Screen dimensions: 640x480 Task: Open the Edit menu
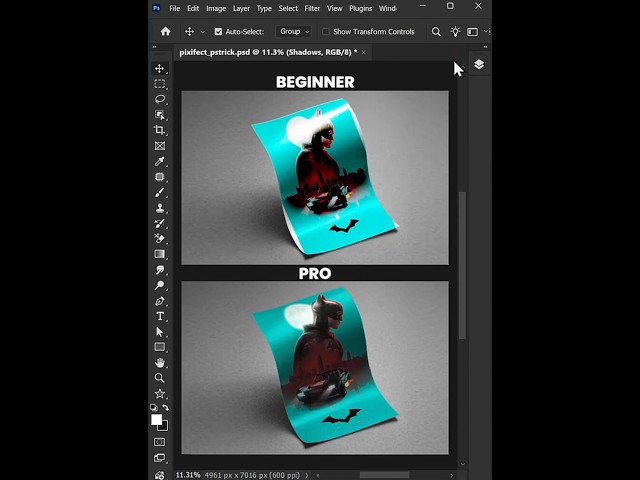193,8
